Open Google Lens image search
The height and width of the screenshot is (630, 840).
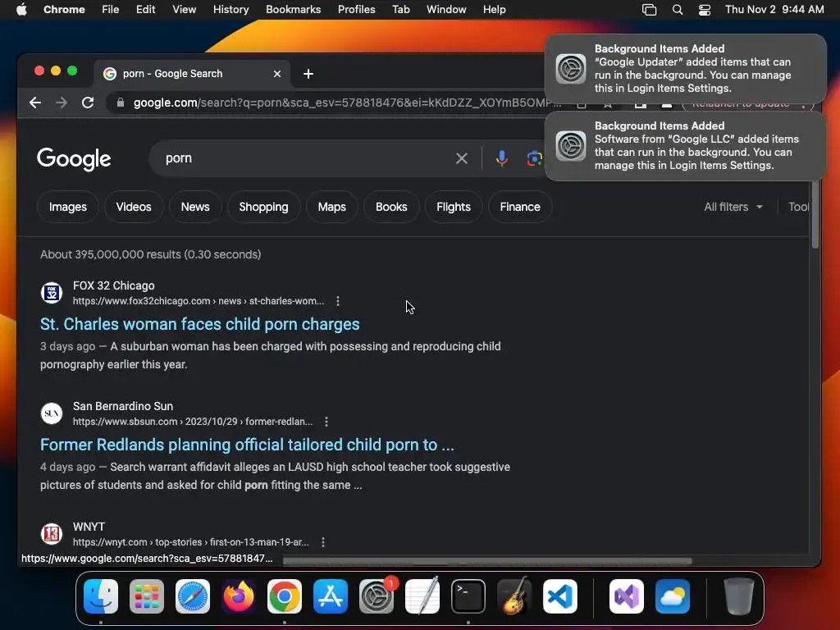point(534,158)
